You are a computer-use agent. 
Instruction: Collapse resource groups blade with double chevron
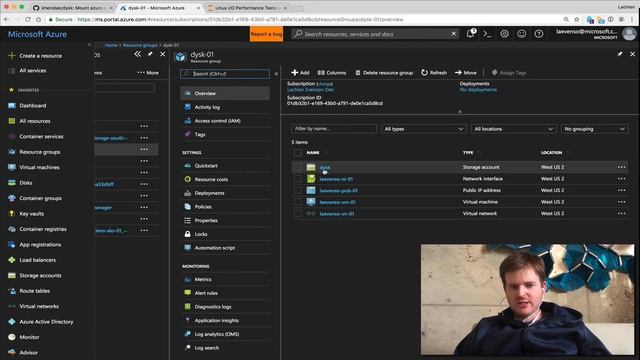click(x=138, y=54)
